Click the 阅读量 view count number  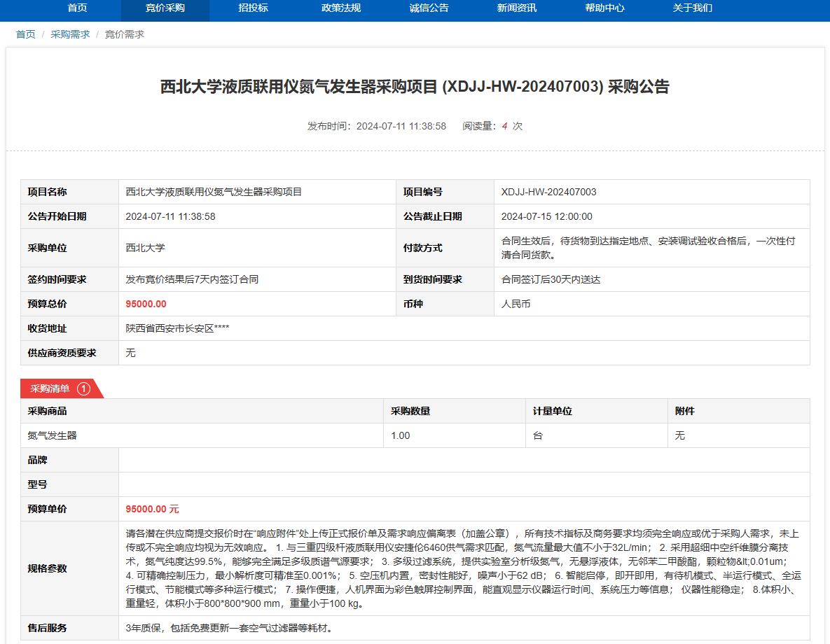504,127
